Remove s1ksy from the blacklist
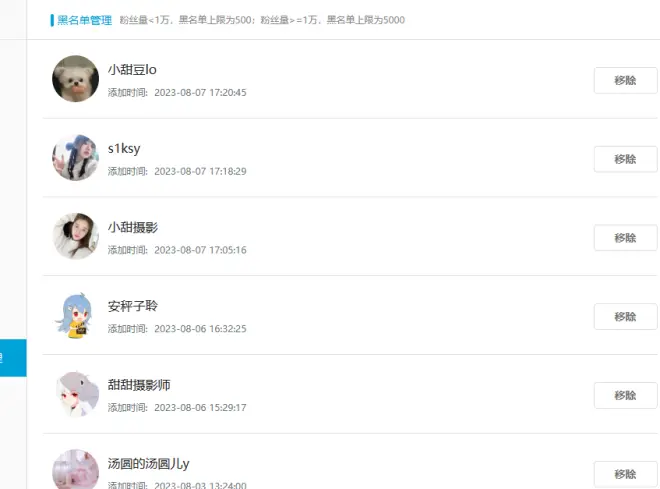The image size is (660, 489). pyautogui.click(x=625, y=159)
